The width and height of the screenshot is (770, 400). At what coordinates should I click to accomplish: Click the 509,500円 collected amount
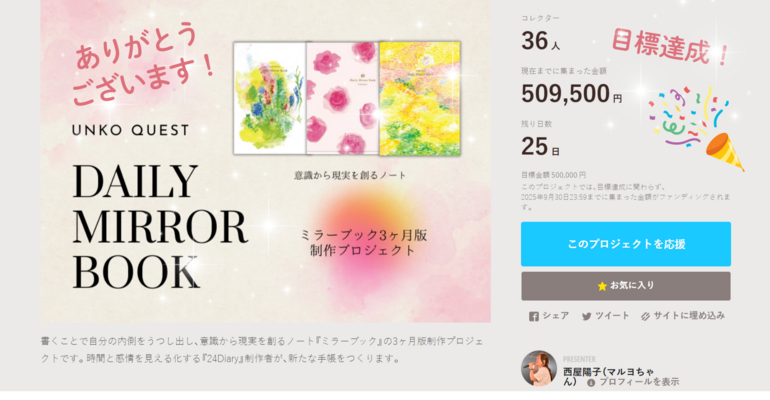coord(572,94)
